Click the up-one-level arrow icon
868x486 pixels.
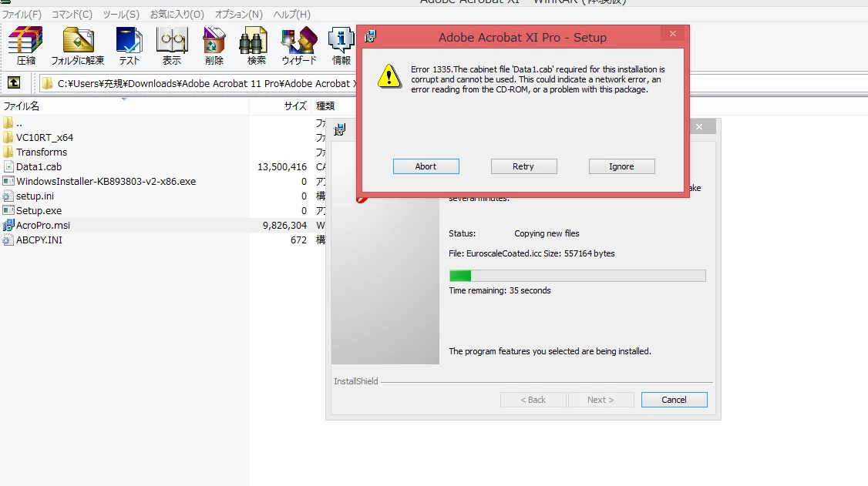(14, 83)
